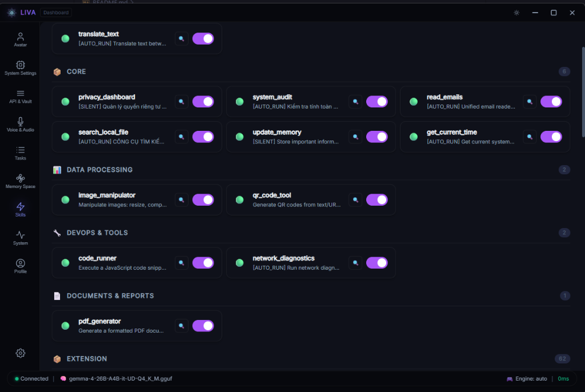
Task: Click the skills list vertical scrollbar
Action: pos(583,92)
